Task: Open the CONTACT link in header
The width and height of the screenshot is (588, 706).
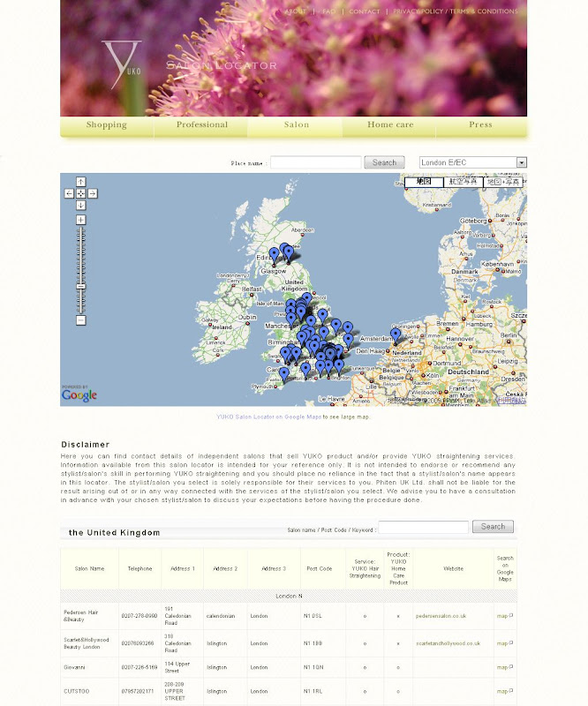Action: tap(365, 11)
